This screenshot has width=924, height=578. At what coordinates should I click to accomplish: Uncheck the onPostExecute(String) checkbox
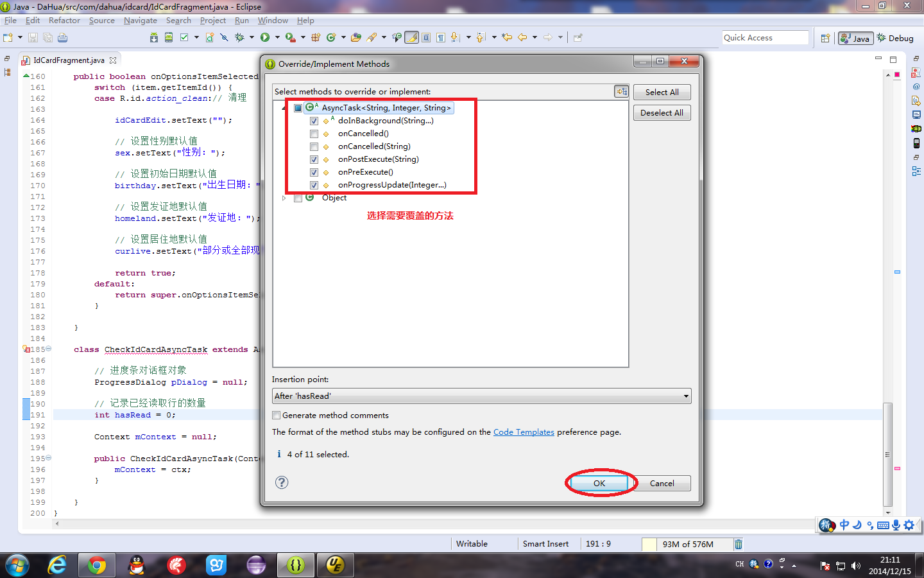(314, 159)
